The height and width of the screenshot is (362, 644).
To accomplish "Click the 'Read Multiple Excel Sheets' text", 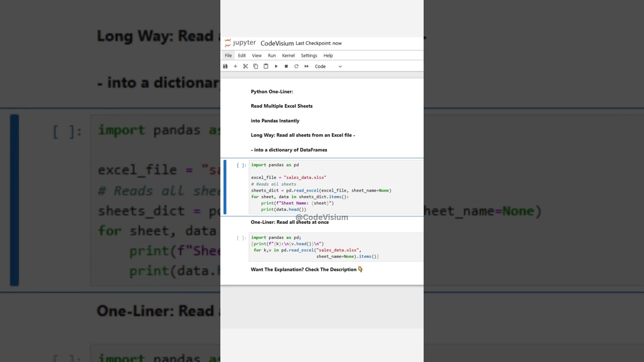I will (282, 106).
